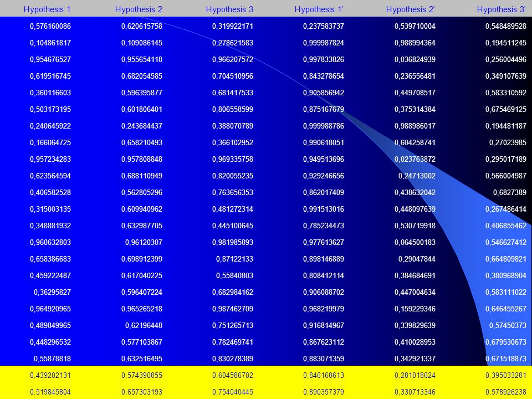Image resolution: width=532 pixels, height=399 pixels.
Task: Click 0,530719918 in Hypothesis 2'
Action: [x=415, y=226]
